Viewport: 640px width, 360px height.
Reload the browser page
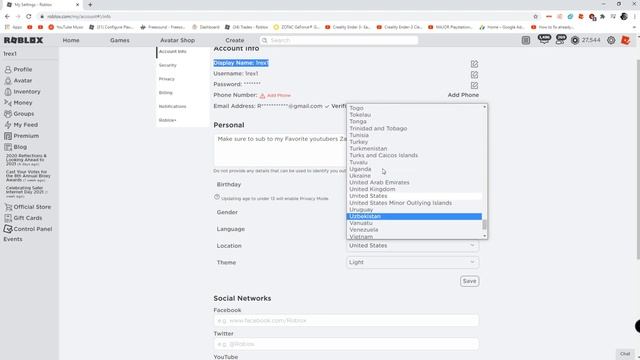click(29, 16)
